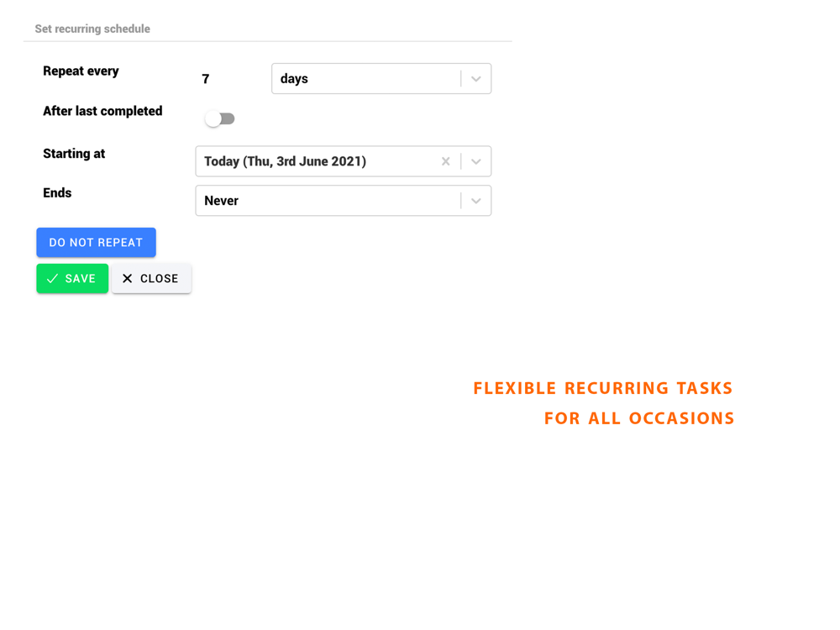Click the After last completed label
840x630 pixels.
[102, 111]
